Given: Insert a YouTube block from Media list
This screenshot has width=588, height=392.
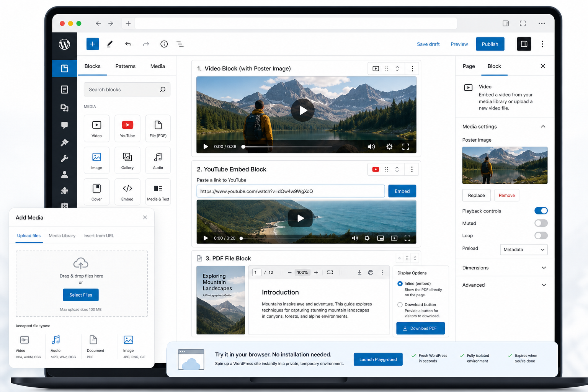Looking at the screenshot, I should tap(127, 129).
